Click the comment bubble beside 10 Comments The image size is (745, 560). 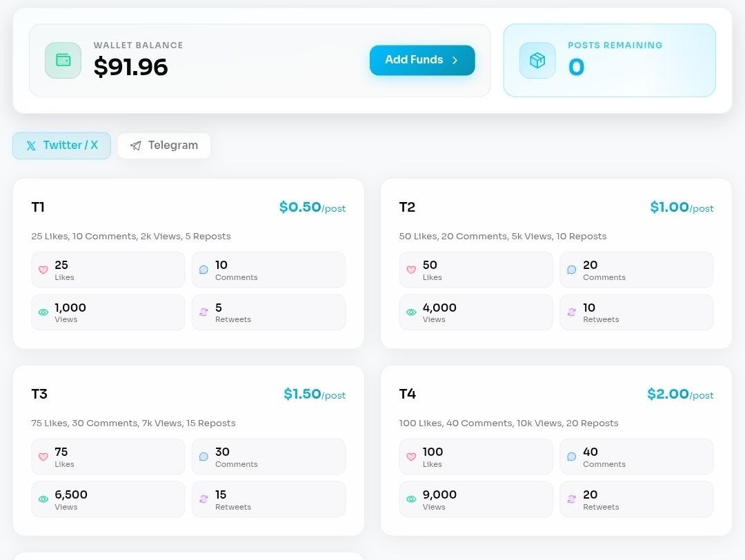click(x=203, y=270)
